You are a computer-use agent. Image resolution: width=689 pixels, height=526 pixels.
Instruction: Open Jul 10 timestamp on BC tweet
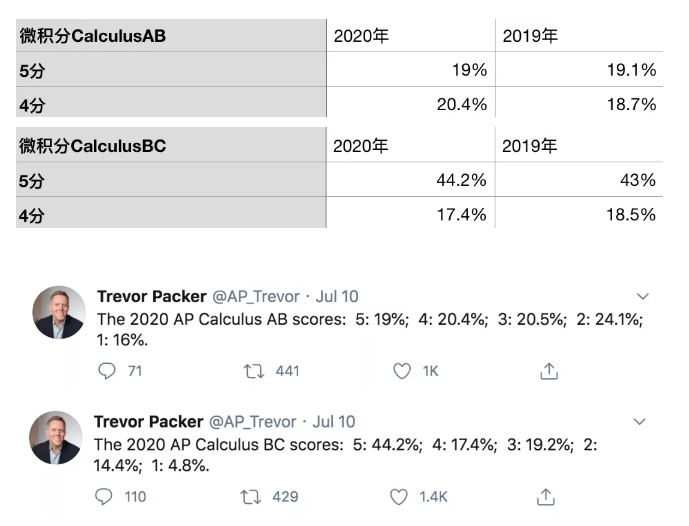tap(334, 422)
